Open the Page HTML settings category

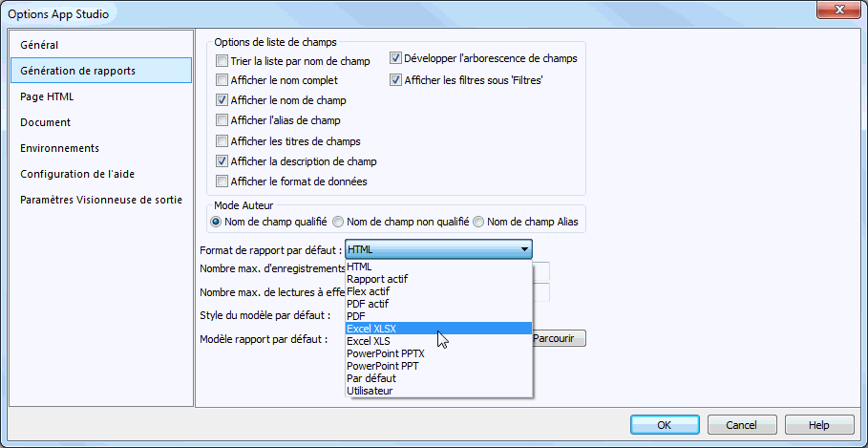point(101,96)
